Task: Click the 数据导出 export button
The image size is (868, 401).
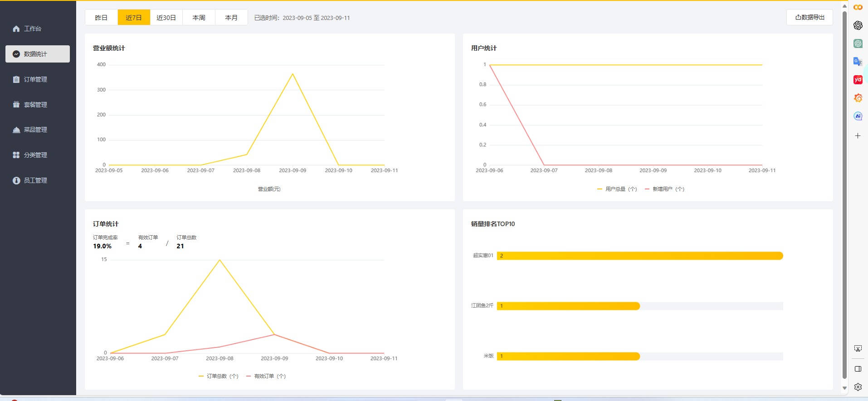Action: (x=809, y=17)
